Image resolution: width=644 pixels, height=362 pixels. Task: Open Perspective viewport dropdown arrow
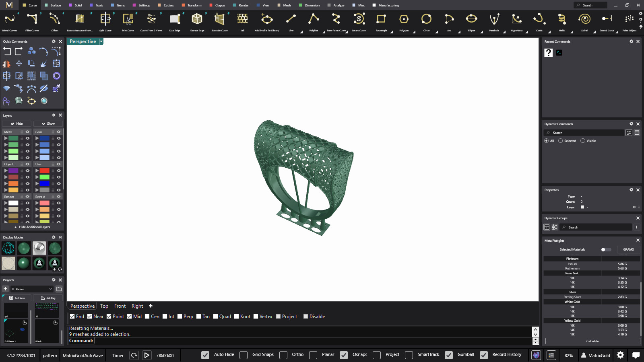click(x=101, y=41)
